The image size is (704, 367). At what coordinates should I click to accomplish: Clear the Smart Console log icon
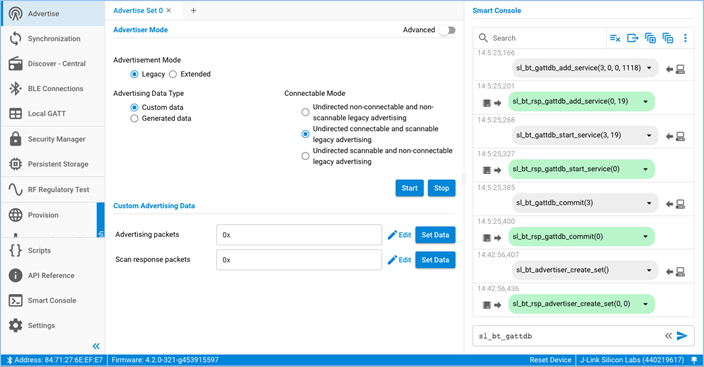(x=615, y=38)
